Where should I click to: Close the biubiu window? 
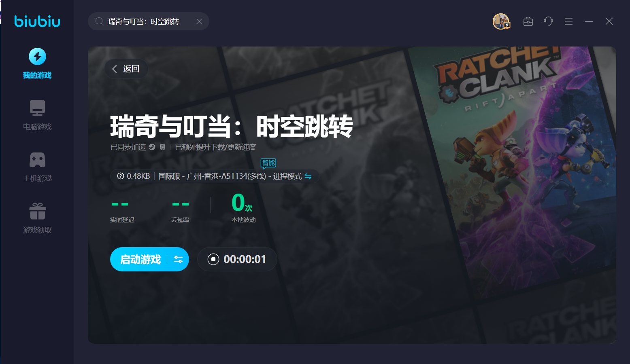coord(609,21)
